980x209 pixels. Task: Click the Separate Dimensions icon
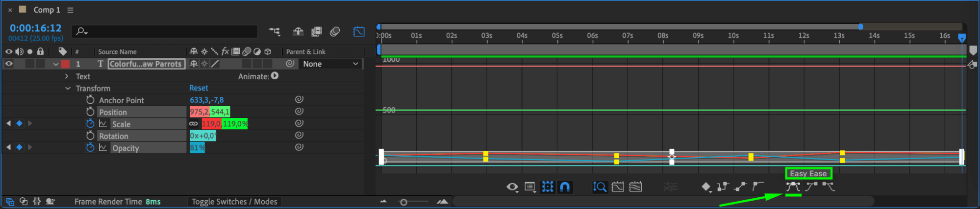[670, 187]
